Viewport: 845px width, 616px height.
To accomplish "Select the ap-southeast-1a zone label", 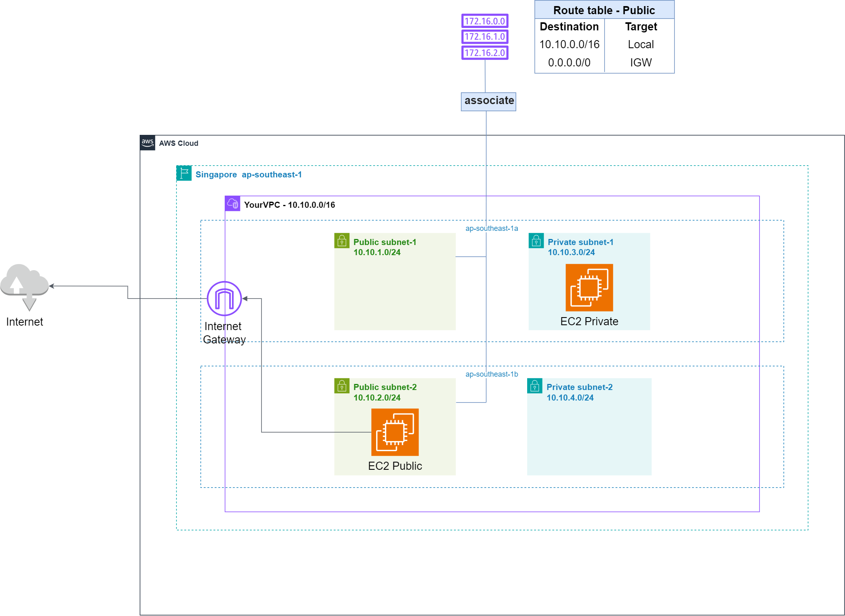I will (492, 228).
